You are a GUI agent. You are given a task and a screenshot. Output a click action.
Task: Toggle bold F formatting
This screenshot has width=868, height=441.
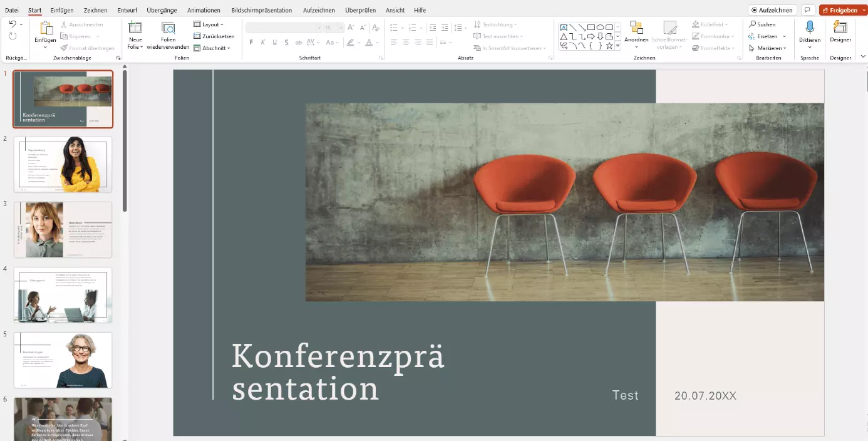251,43
